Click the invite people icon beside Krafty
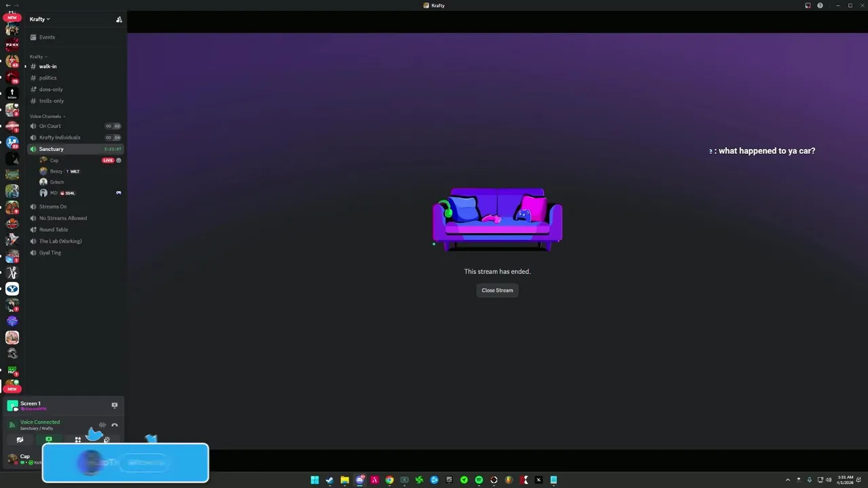Screen dimensions: 868x488 coord(119,19)
